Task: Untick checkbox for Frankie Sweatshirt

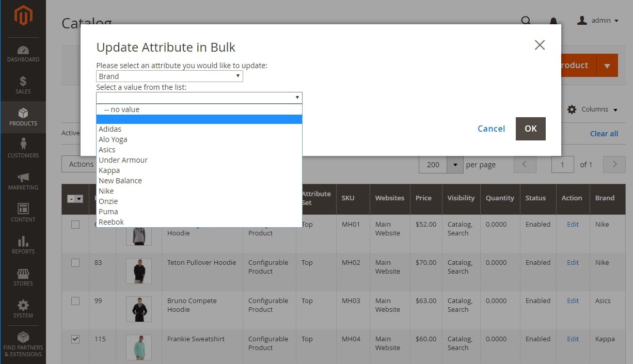Action: pos(75,339)
